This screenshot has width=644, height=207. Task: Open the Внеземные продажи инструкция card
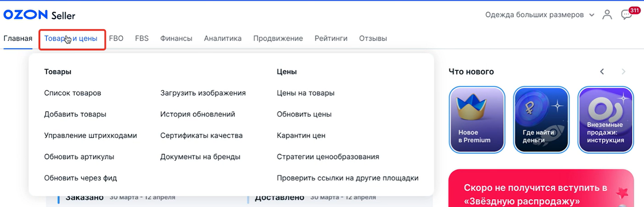pyautogui.click(x=606, y=120)
